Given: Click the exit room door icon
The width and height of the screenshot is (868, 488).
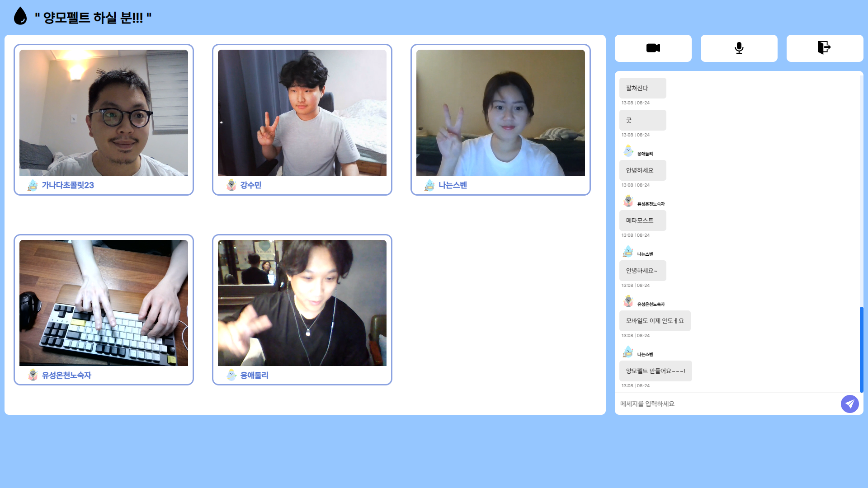Looking at the screenshot, I should coord(824,48).
